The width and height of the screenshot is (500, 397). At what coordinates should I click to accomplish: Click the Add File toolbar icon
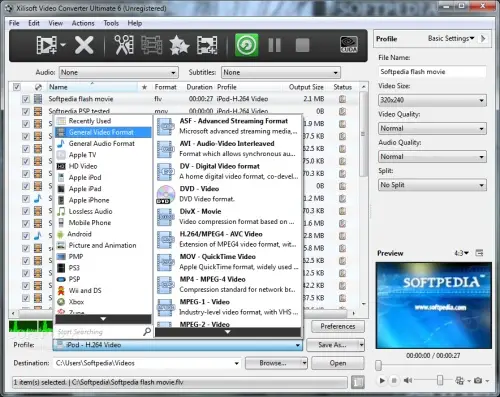[47, 45]
